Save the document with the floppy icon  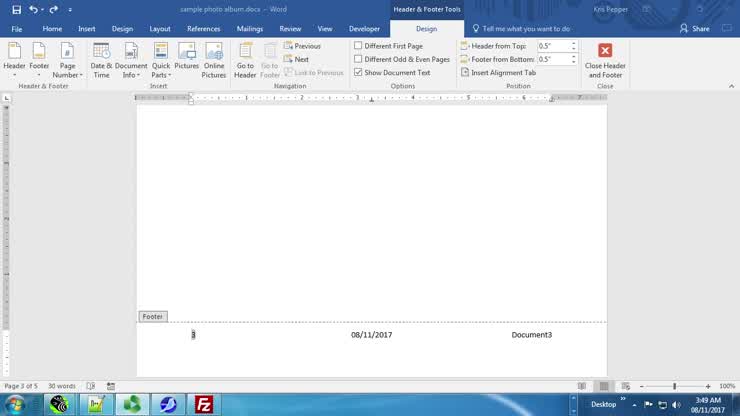point(17,9)
